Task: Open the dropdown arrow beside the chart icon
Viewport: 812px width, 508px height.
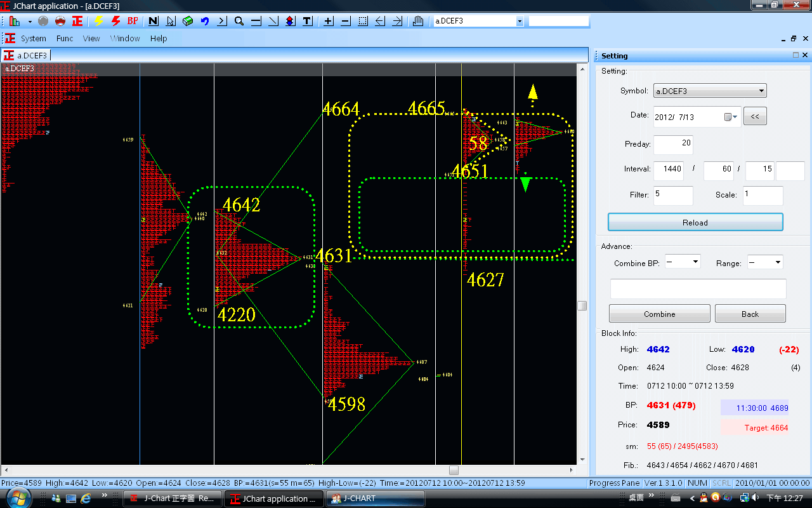Action: point(30,21)
